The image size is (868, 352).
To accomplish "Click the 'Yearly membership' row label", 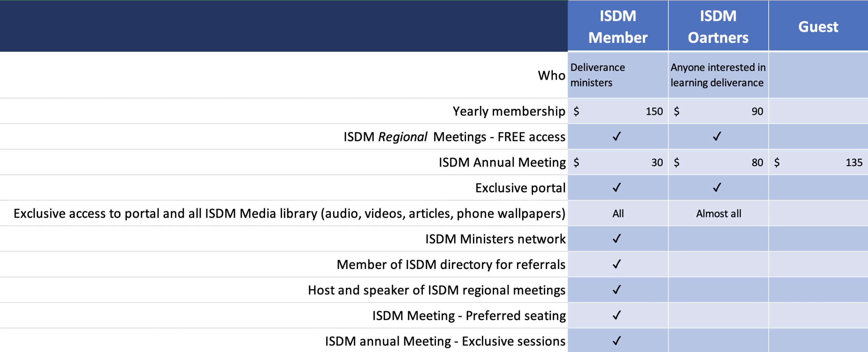I will point(509,111).
